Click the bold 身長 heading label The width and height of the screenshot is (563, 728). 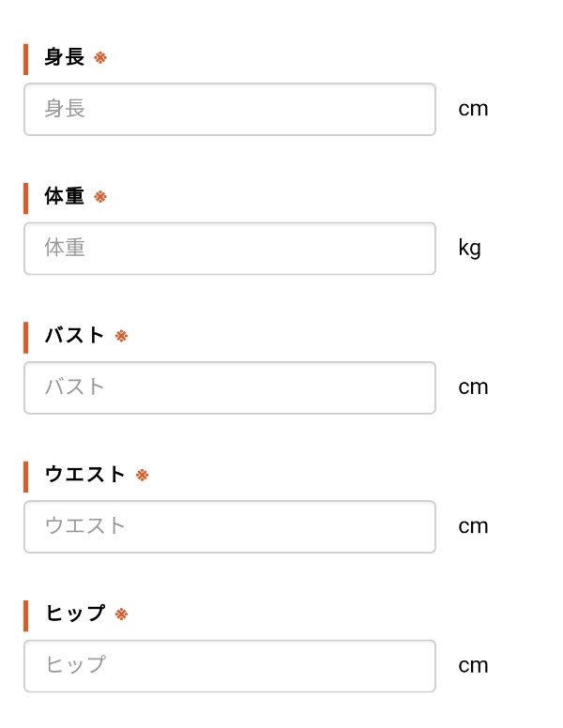65,58
